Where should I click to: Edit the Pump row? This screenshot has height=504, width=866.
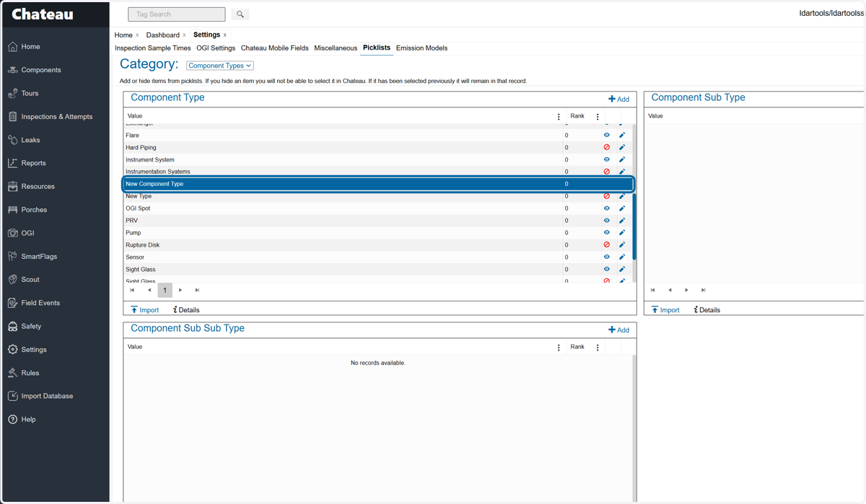tap(622, 232)
